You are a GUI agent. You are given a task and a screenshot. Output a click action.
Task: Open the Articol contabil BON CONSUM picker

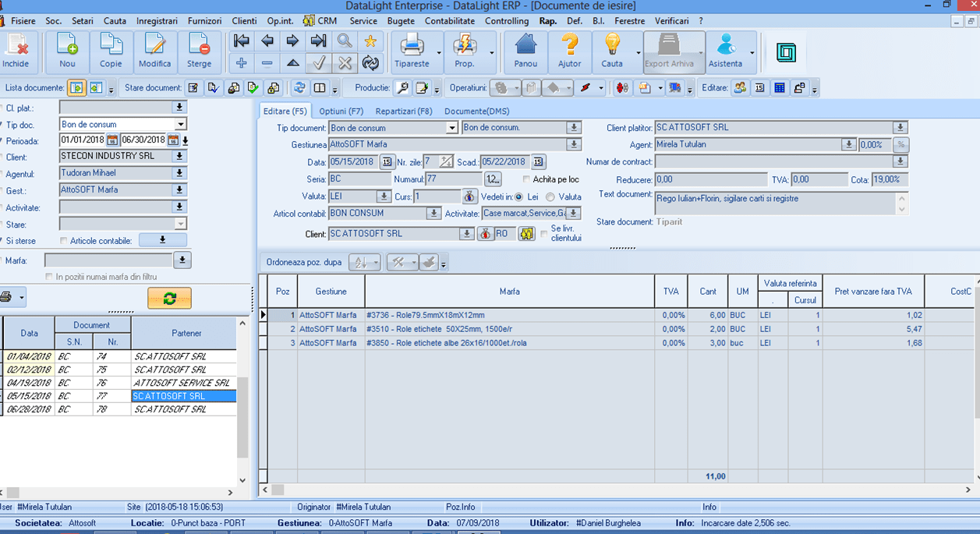click(433, 213)
